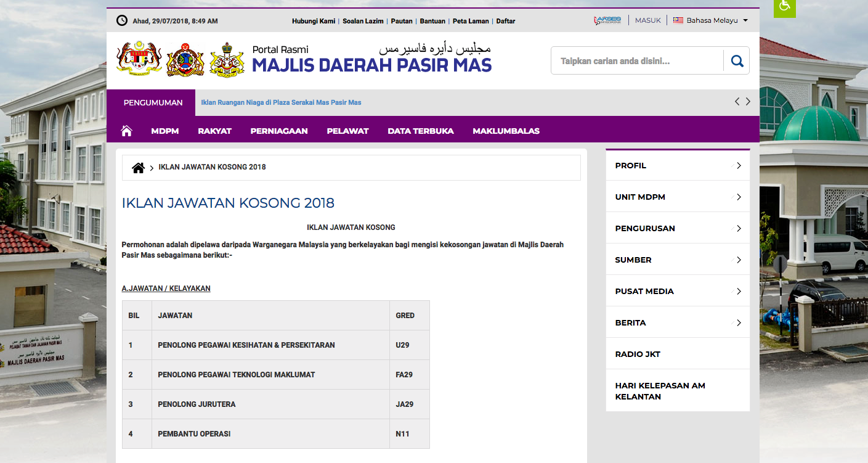Expand the PENGURUSAN sidebar chevron
Screen dimensions: 868x463
pos(739,229)
